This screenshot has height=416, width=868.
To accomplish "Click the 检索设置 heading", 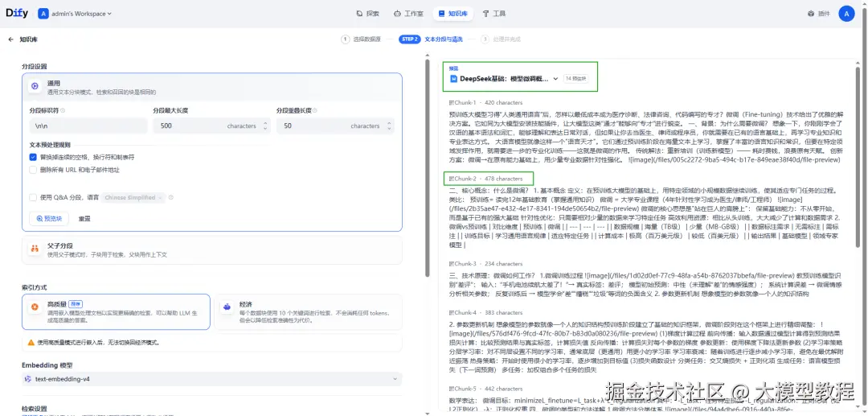I will (x=35, y=408).
